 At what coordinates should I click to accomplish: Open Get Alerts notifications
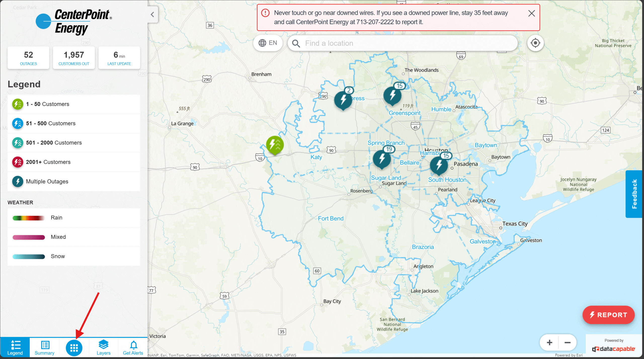click(133, 347)
